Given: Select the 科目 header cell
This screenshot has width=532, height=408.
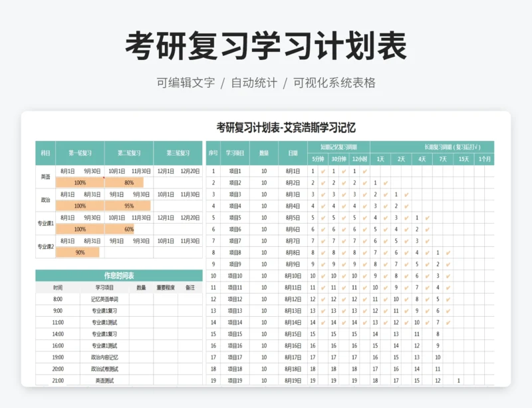Looking at the screenshot, I should pos(45,153).
